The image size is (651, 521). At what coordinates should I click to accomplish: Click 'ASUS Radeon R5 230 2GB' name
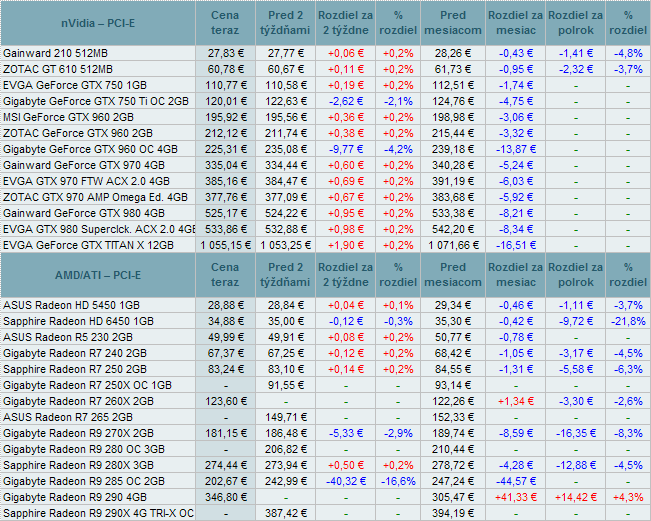coord(68,338)
